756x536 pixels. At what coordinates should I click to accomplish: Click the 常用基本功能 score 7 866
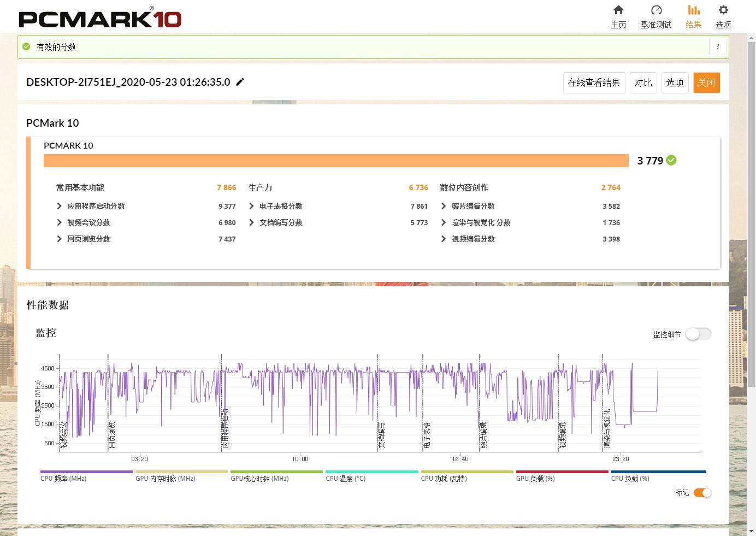tap(227, 187)
